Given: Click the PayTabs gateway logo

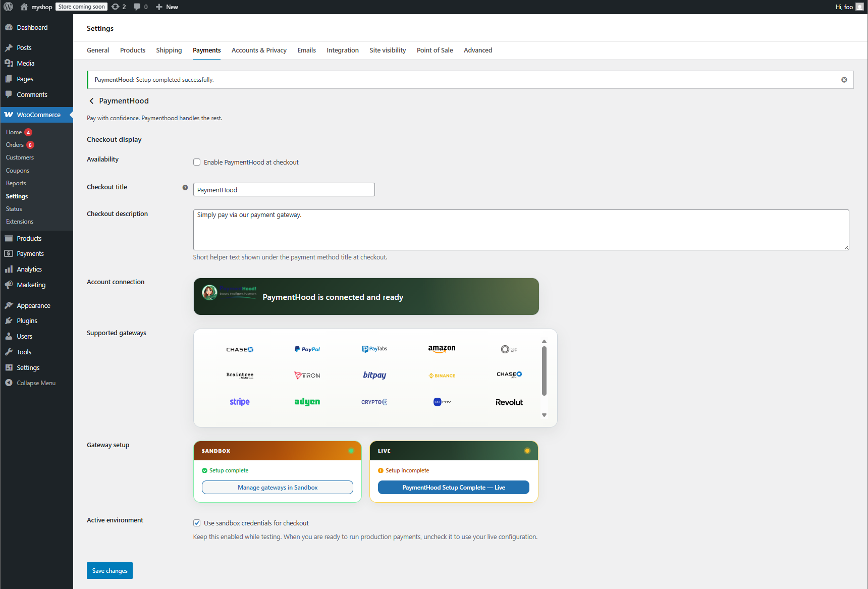Looking at the screenshot, I should [374, 349].
